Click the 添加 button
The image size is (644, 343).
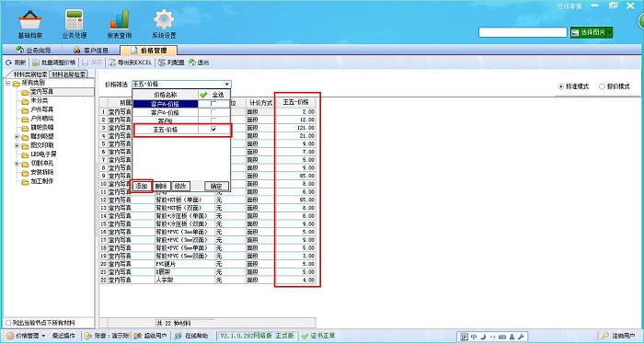pos(142,186)
